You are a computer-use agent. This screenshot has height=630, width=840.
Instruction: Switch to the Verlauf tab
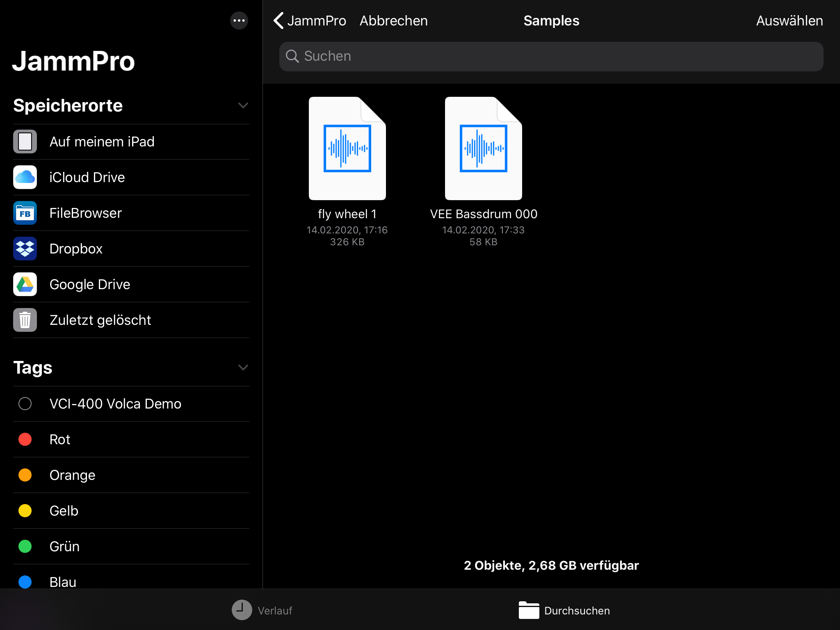click(x=262, y=610)
